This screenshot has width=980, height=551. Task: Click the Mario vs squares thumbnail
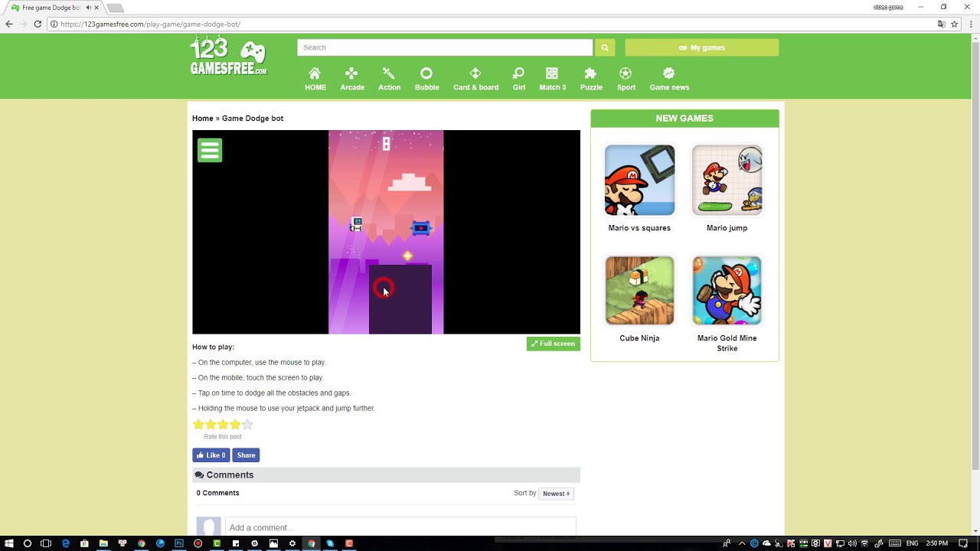(639, 180)
